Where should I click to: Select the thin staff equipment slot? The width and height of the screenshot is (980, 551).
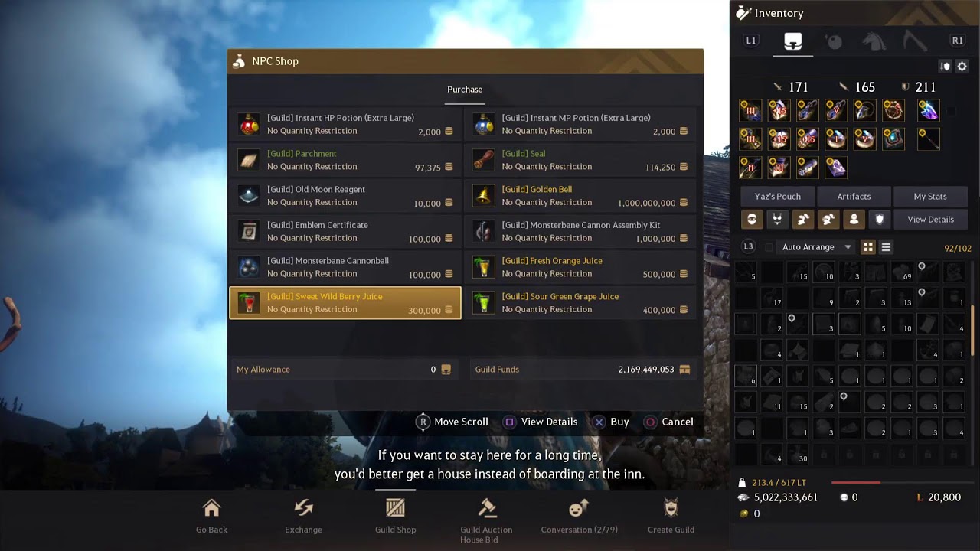pos(929,139)
